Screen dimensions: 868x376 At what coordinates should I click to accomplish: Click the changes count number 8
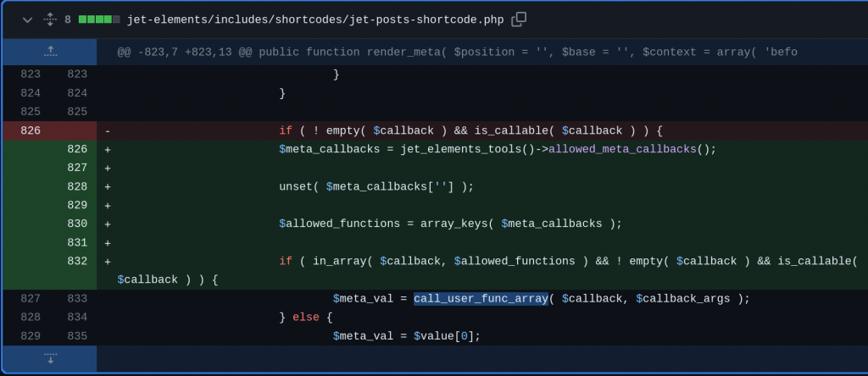68,19
